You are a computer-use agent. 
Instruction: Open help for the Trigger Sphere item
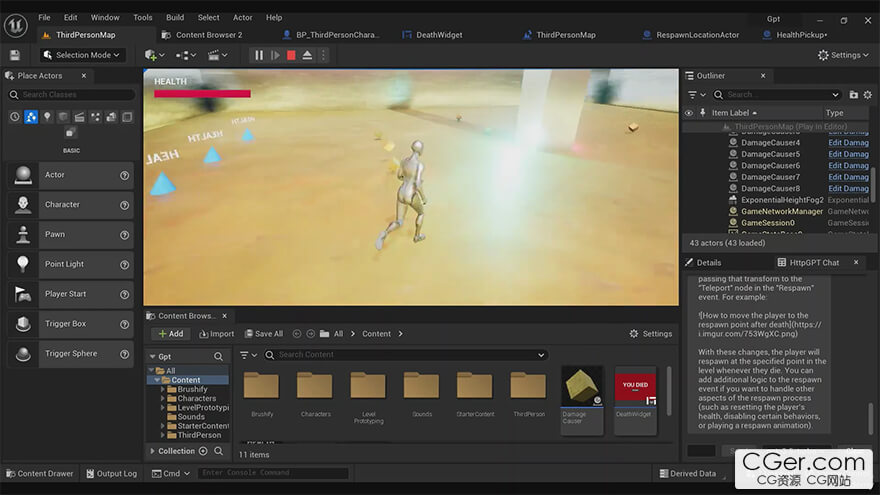[x=125, y=354]
